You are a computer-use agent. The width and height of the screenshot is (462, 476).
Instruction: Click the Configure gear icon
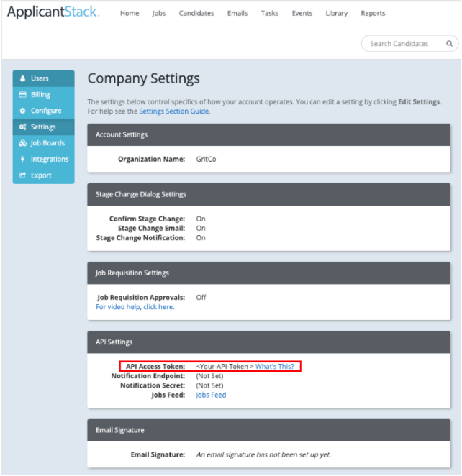22,111
